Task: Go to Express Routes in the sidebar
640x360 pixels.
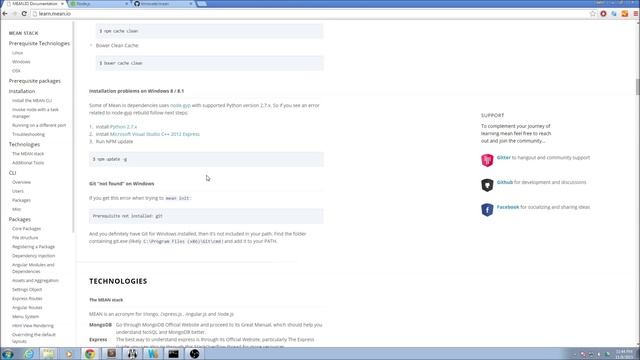Action: click(x=27, y=299)
